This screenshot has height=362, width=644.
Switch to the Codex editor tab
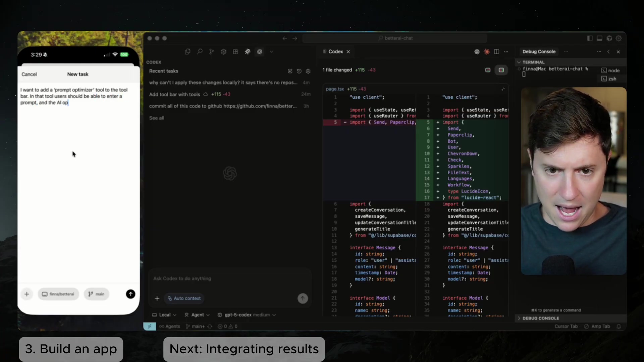coord(335,52)
